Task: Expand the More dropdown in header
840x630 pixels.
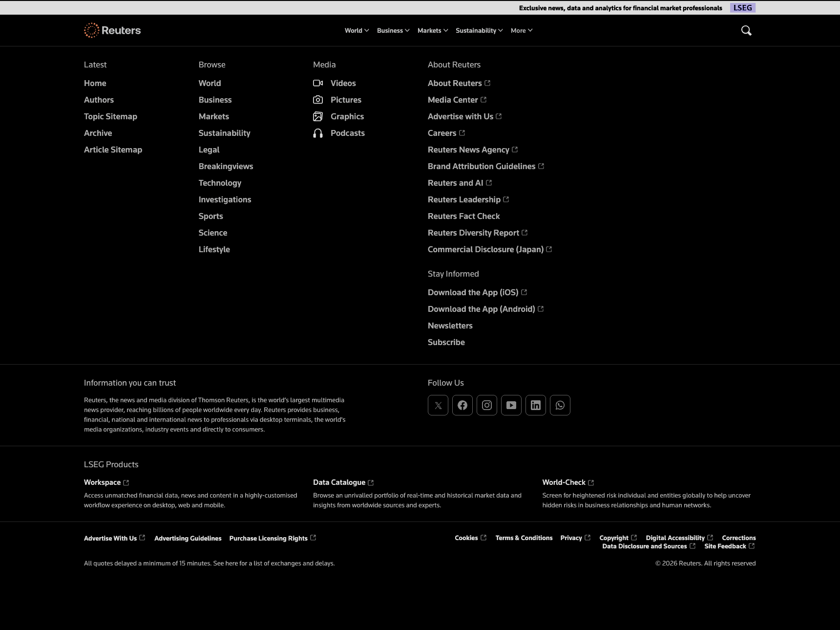Action: pos(522,30)
